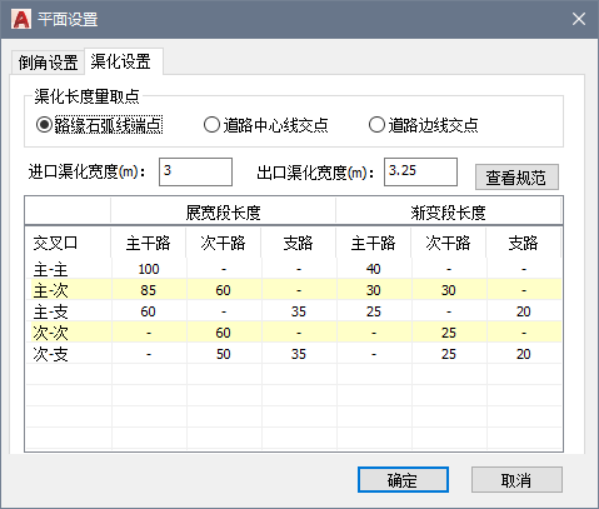Cancel with the 取消 button
Image resolution: width=599 pixels, height=509 pixels.
[x=516, y=480]
